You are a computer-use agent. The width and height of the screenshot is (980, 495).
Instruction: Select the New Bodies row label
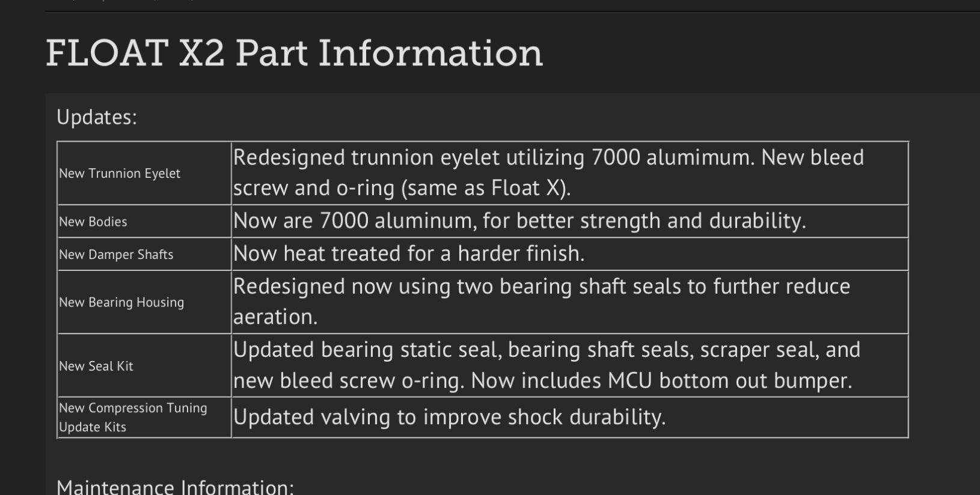pyautogui.click(x=93, y=222)
